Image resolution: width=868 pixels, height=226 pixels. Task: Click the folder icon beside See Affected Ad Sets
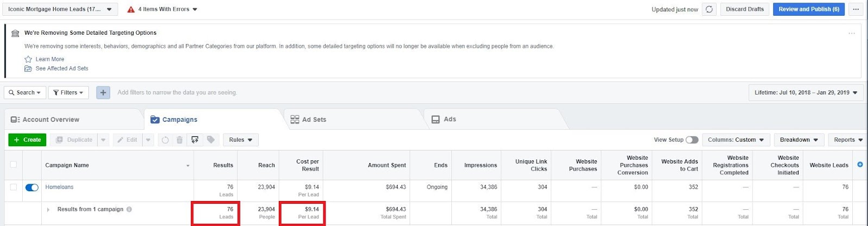point(28,68)
